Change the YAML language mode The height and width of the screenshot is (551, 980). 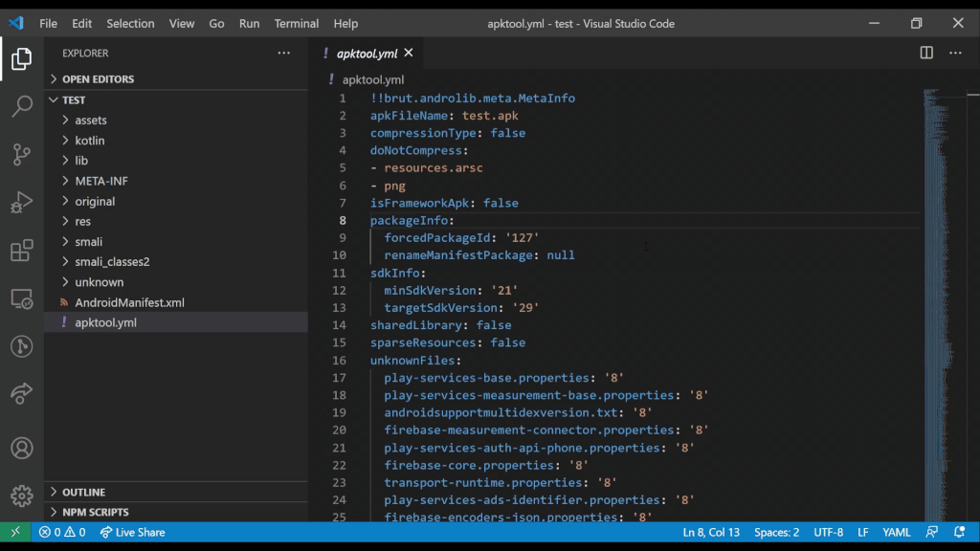tap(896, 532)
